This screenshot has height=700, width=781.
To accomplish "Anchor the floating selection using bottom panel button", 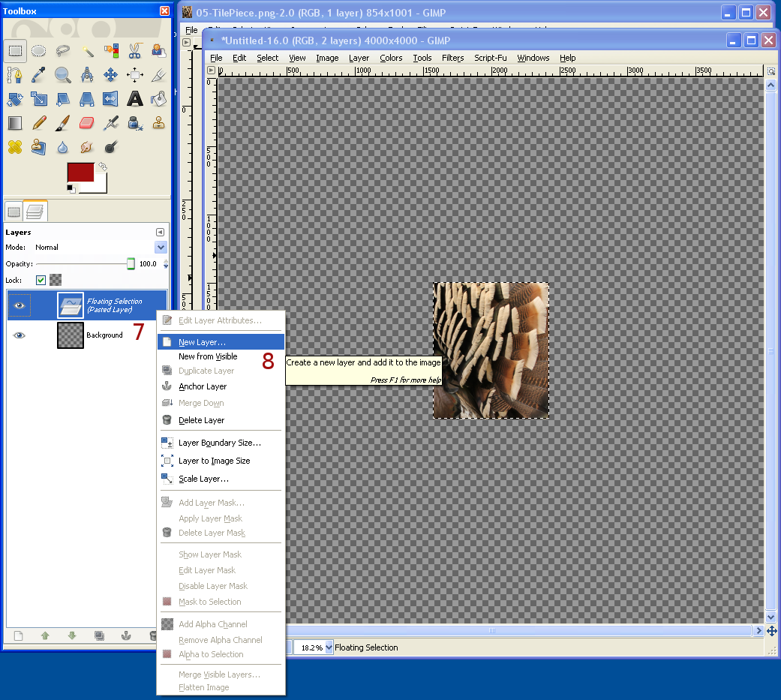I will point(127,635).
